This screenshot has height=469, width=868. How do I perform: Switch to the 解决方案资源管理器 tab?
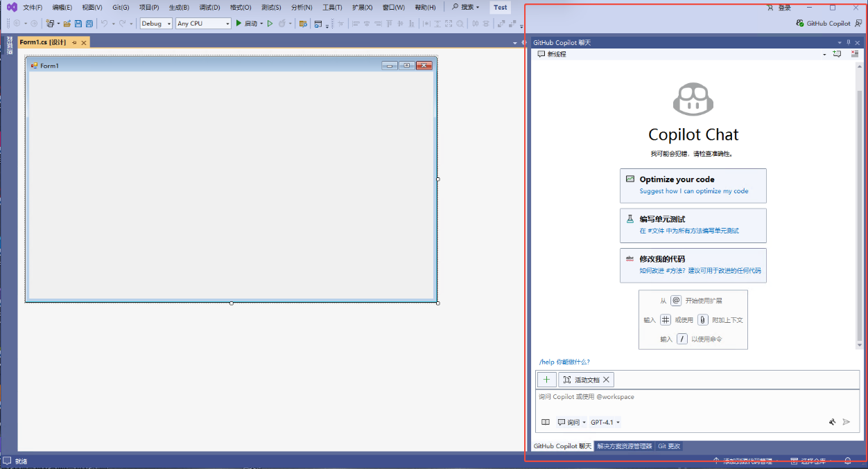tap(625, 446)
